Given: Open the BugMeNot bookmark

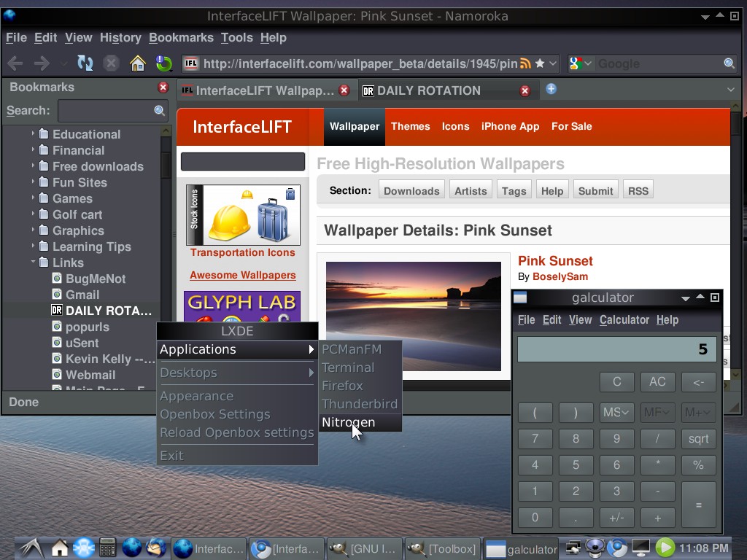Looking at the screenshot, I should [x=96, y=279].
